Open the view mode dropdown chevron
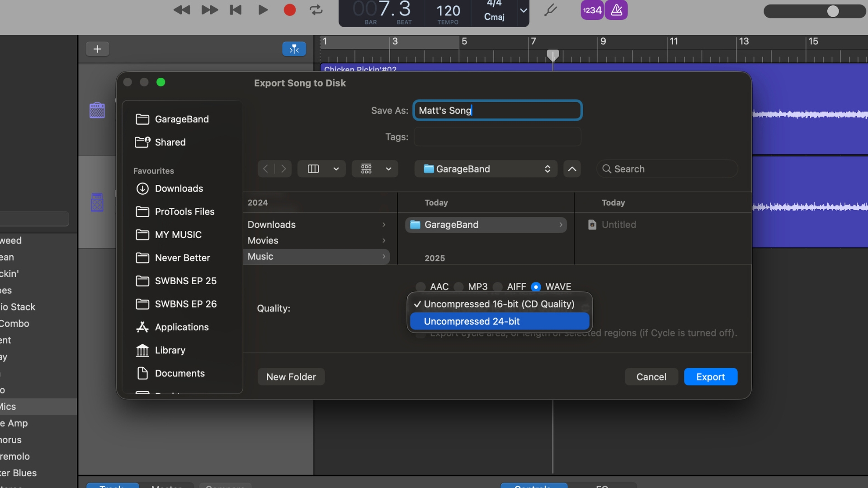Image resolution: width=868 pixels, height=488 pixels. click(336, 169)
